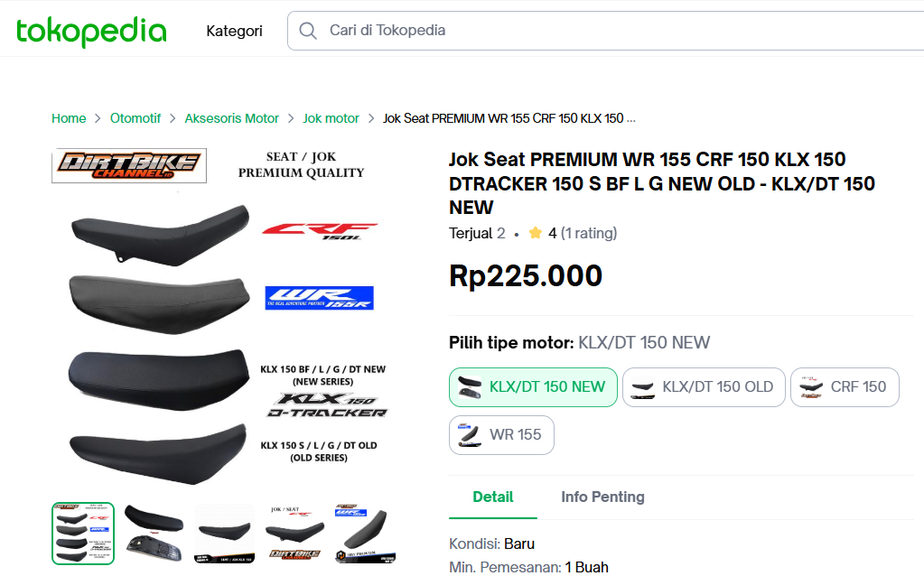Navigate to the Jok motor category link
This screenshot has width=924, height=576.
[331, 118]
